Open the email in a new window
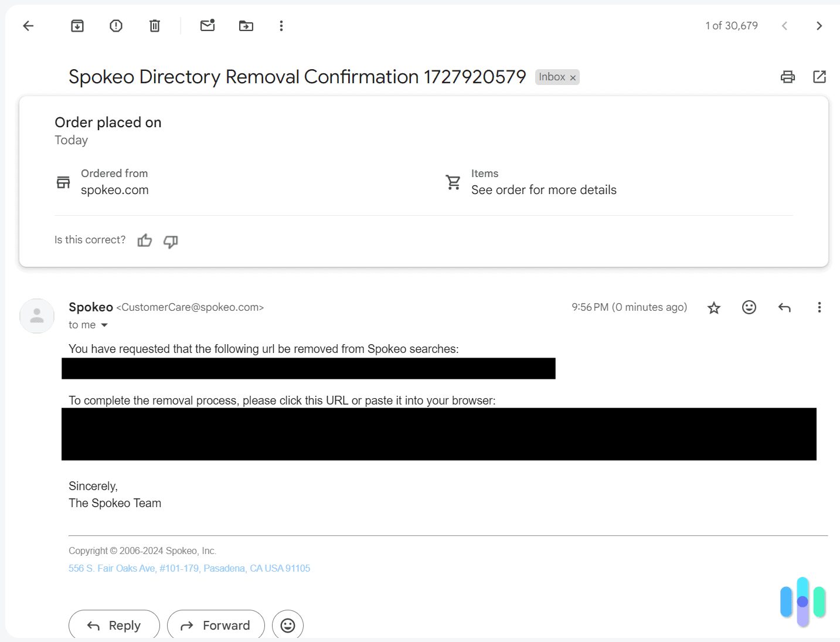The image size is (840, 642). (x=819, y=77)
